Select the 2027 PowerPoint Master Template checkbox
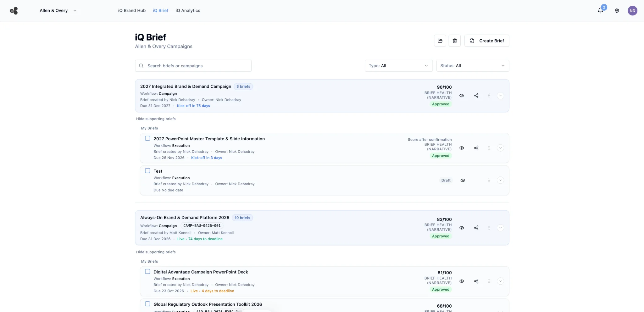Viewport: 644px width, 312px height. pyautogui.click(x=147, y=138)
